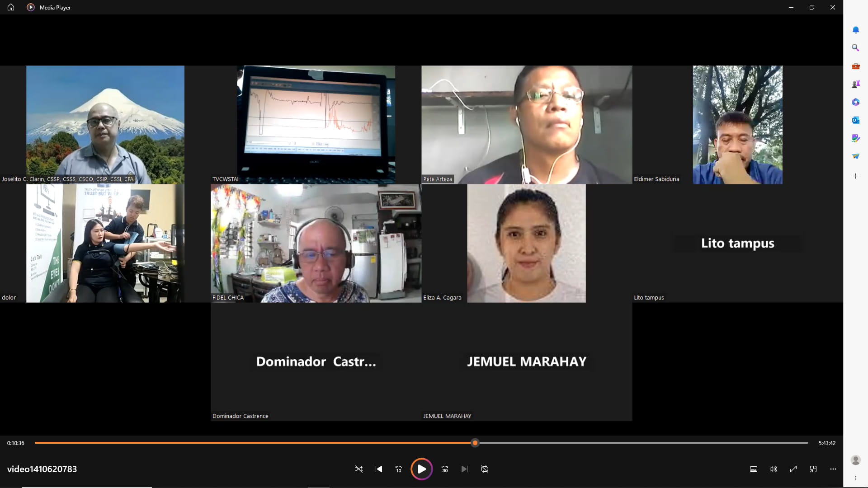Open mini player view
The width and height of the screenshot is (868, 488).
813,469
